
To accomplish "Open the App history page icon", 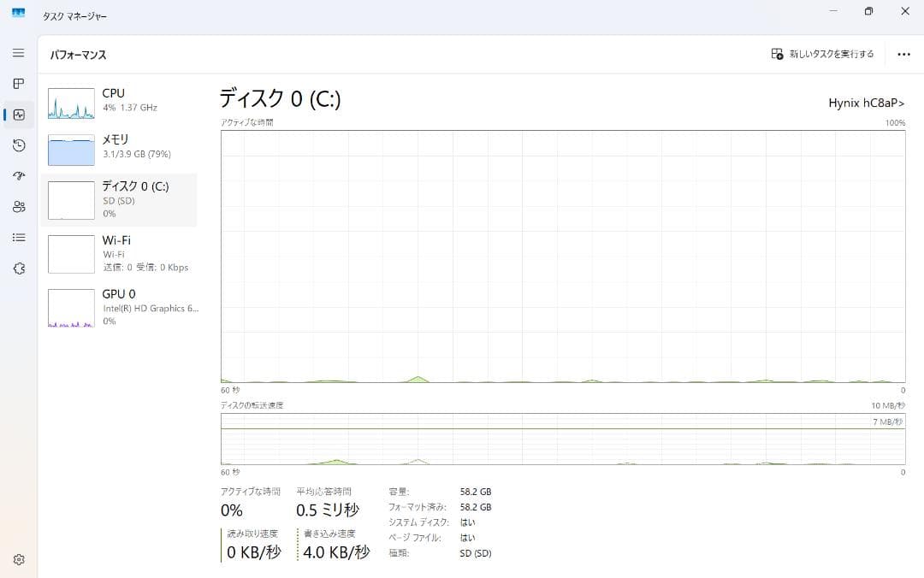I will [x=18, y=145].
